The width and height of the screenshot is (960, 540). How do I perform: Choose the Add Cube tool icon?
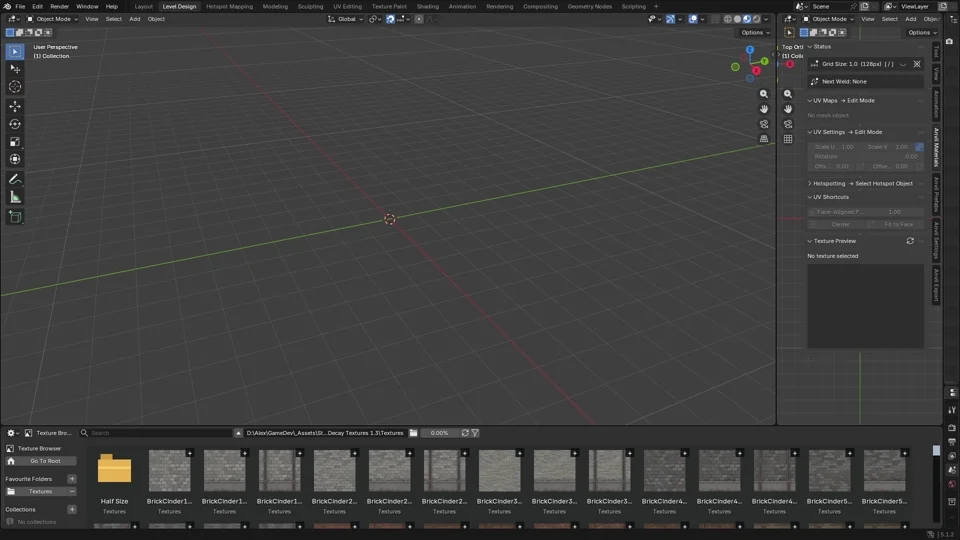click(x=15, y=217)
